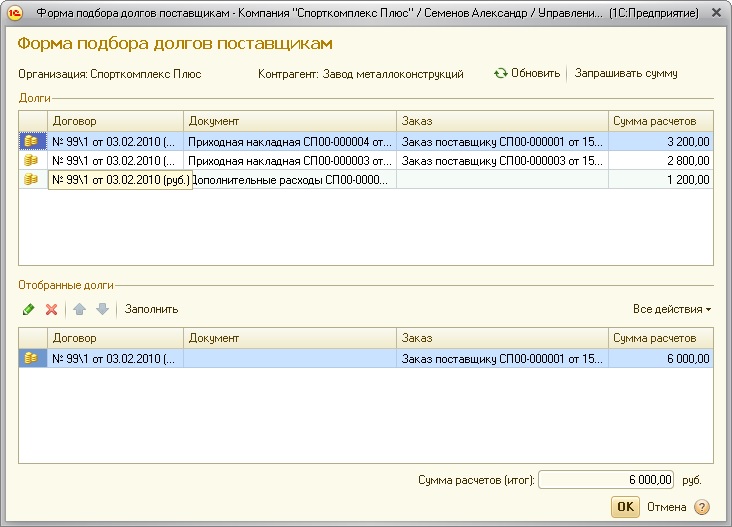Screen dimensions: 732x527
Task: Click coins icon in the 3 200,00 row
Action: [31, 141]
